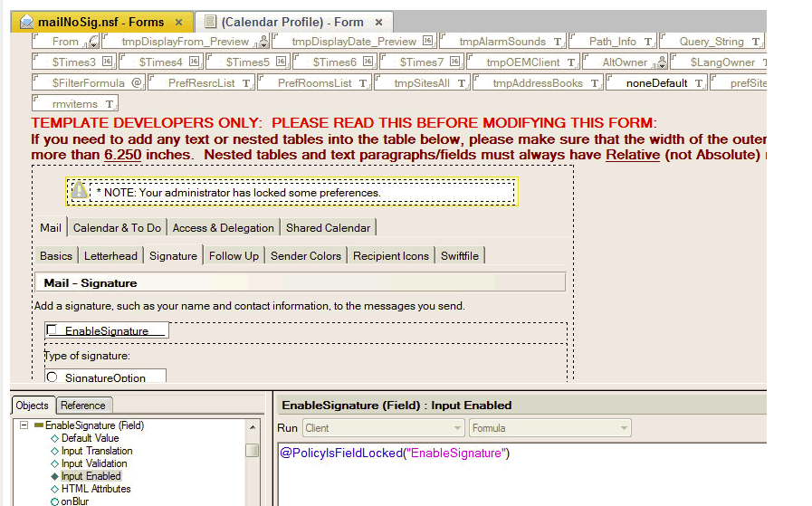Switch to the Reference tab
This screenshot has width=812, height=506.
(83, 406)
